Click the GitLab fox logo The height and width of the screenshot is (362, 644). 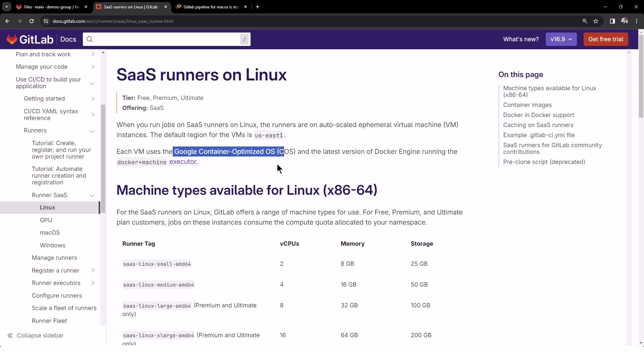pyautogui.click(x=12, y=39)
